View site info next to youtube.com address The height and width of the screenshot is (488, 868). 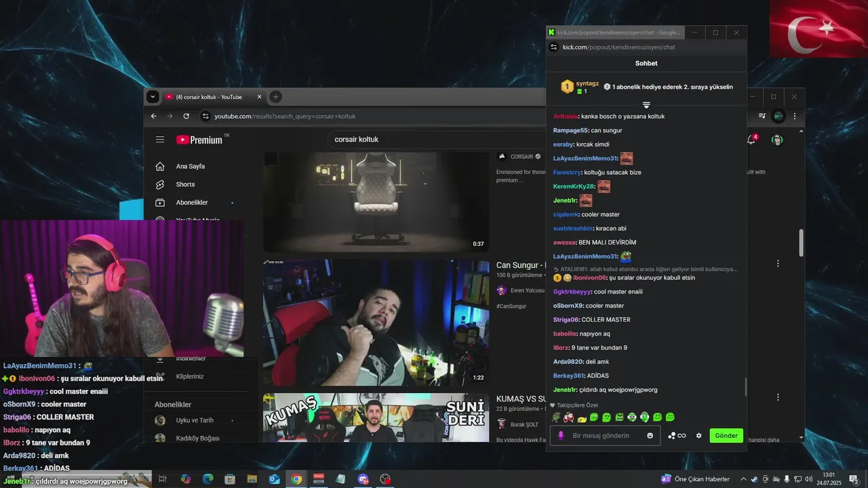click(205, 116)
